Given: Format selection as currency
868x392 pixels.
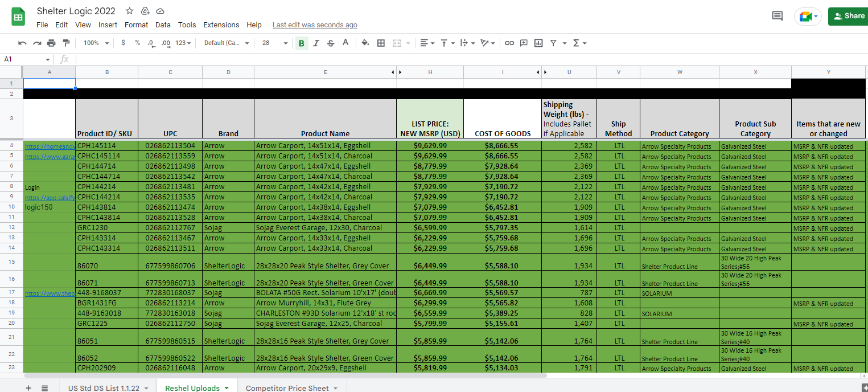Looking at the screenshot, I should tap(123, 43).
